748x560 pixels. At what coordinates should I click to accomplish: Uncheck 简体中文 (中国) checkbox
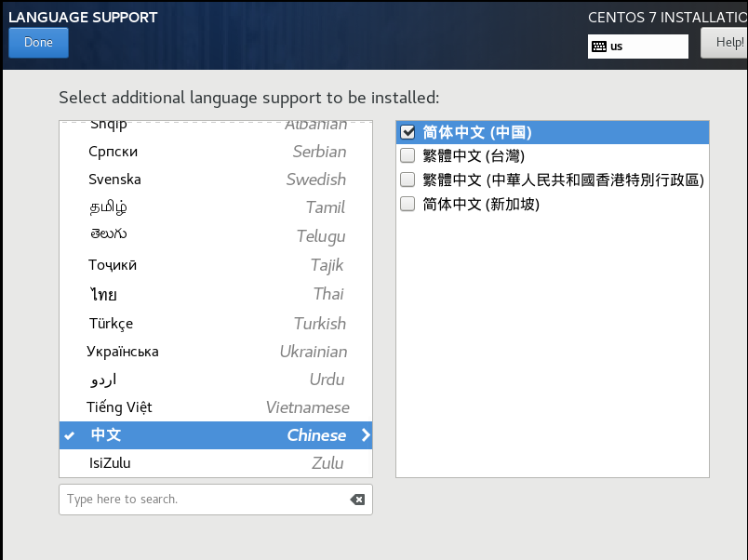[x=407, y=132]
